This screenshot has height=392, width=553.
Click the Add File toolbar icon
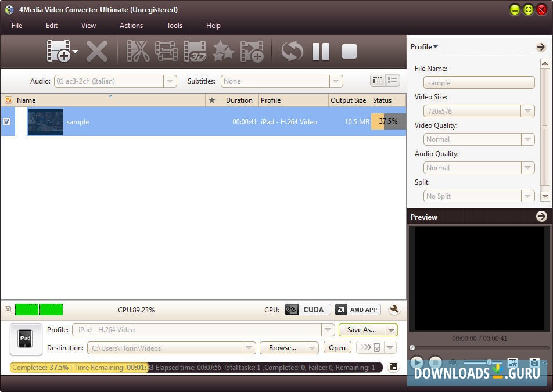(59, 51)
